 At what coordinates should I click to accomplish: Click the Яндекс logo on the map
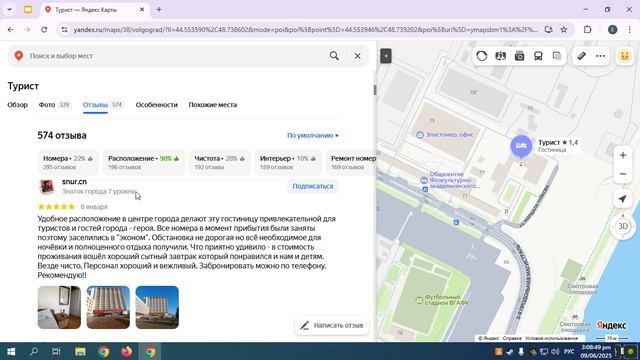pos(611,325)
